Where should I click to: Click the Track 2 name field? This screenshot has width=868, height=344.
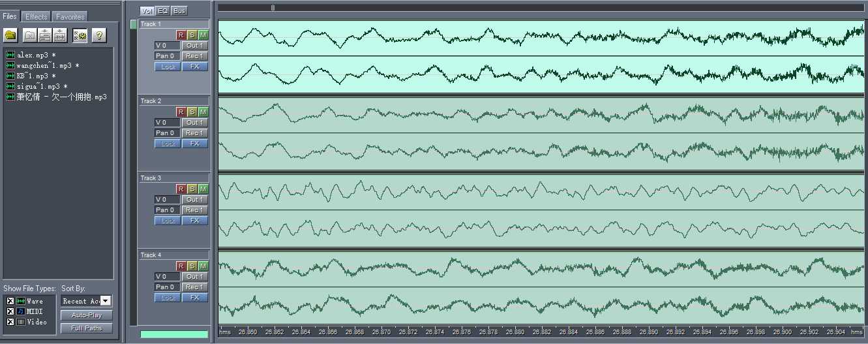[174, 101]
